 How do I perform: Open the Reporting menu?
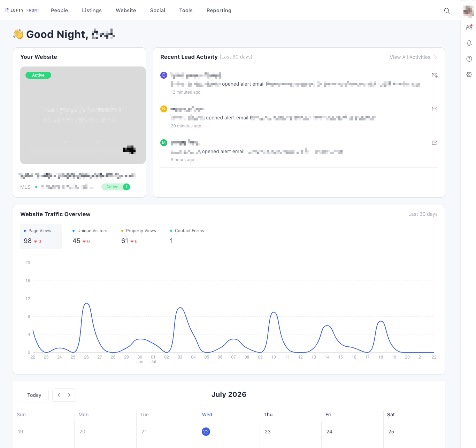click(x=219, y=10)
